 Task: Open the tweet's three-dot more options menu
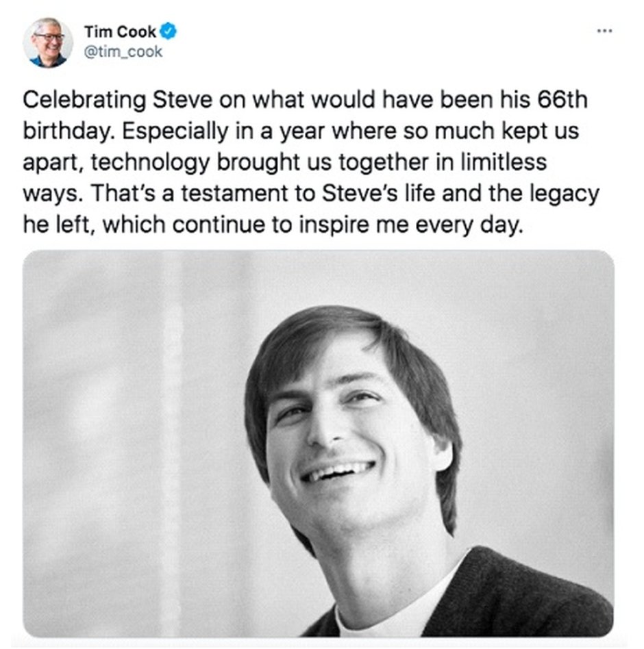tap(604, 30)
